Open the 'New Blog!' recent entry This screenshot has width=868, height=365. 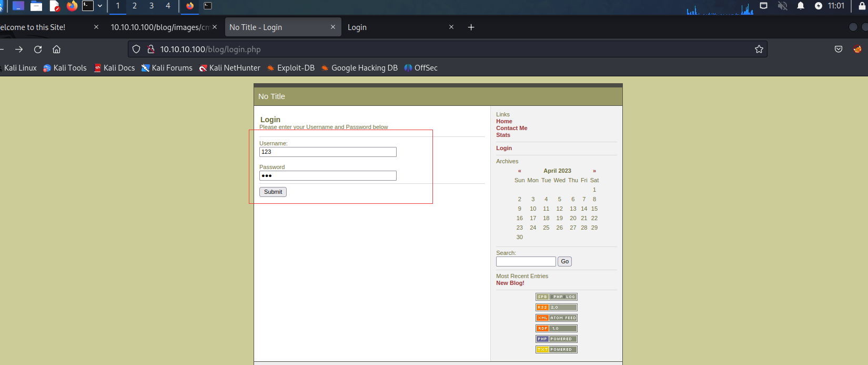[x=510, y=283]
